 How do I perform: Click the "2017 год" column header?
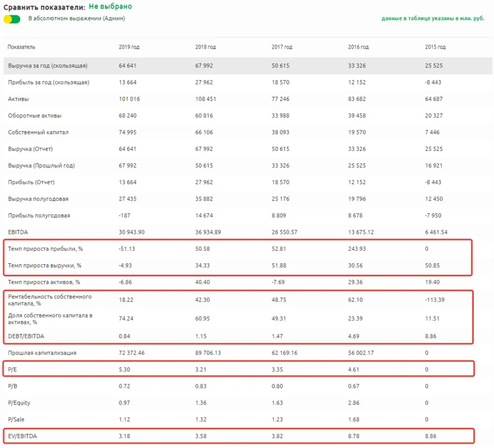click(282, 47)
